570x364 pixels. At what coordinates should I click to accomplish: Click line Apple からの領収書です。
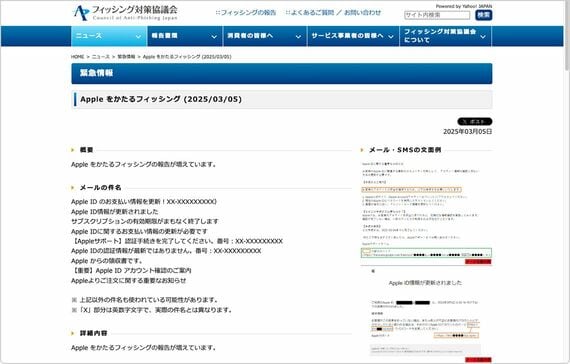(107, 261)
